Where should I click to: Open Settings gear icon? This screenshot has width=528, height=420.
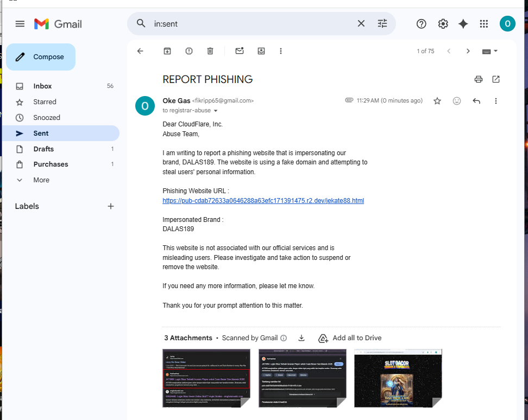tap(443, 24)
